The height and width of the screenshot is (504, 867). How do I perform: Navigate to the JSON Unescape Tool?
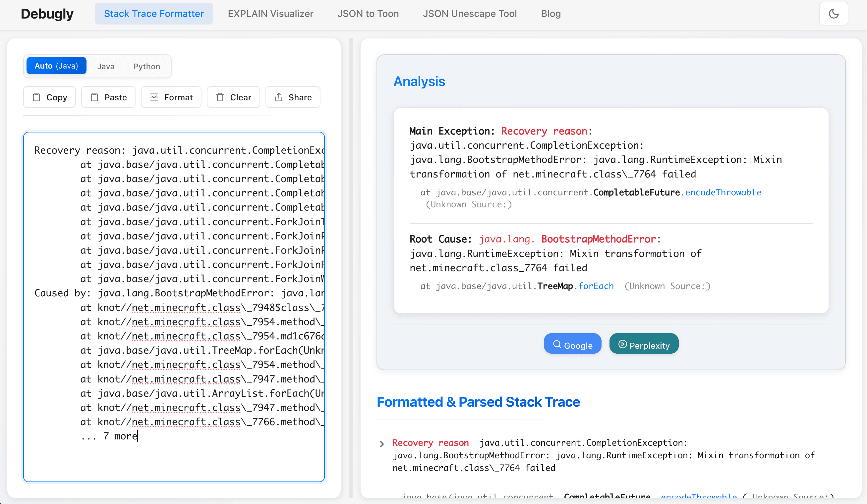[x=470, y=13]
